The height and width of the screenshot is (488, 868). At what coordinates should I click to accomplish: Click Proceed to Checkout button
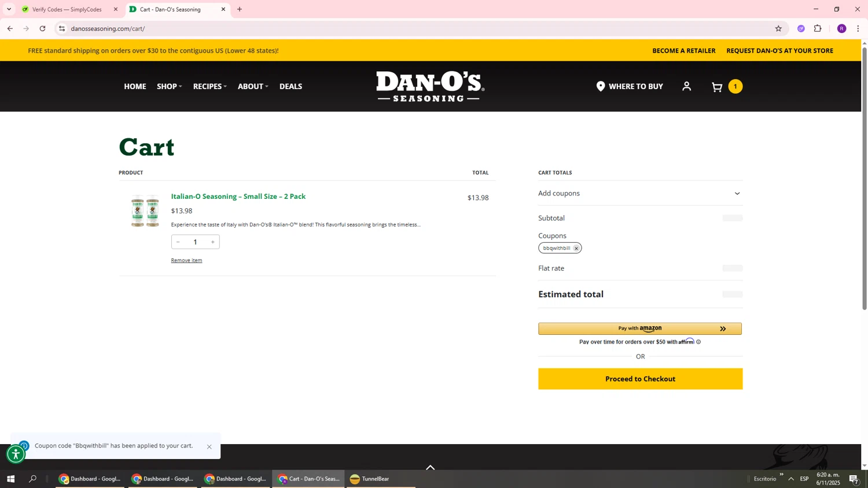640,379
